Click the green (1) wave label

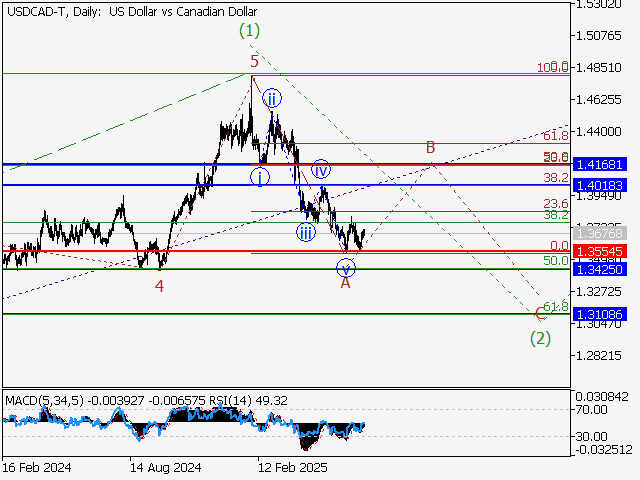pyautogui.click(x=250, y=31)
